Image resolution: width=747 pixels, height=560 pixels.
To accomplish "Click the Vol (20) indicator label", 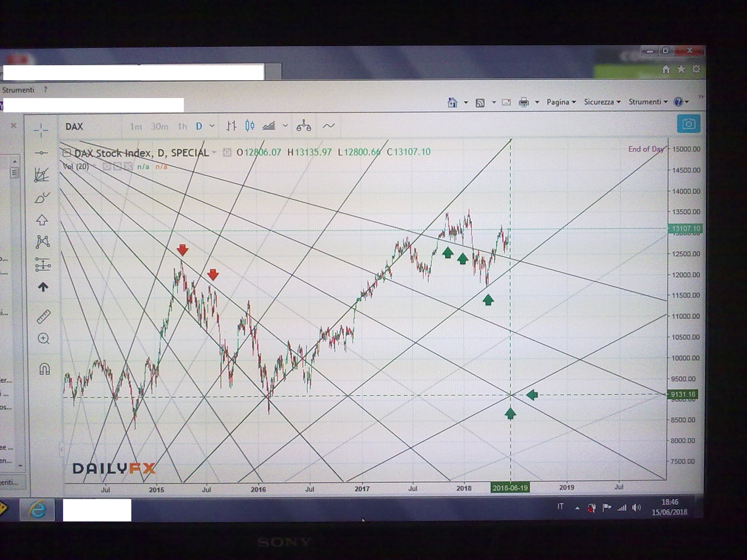I will [76, 166].
